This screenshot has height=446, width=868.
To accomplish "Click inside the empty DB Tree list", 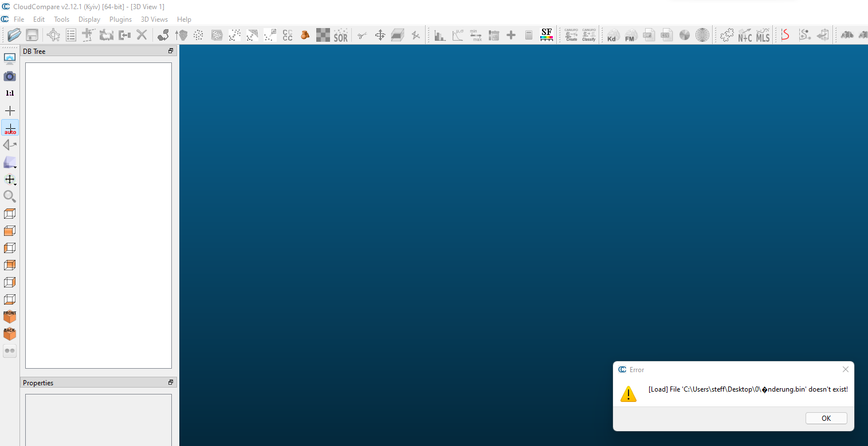I will (x=99, y=215).
